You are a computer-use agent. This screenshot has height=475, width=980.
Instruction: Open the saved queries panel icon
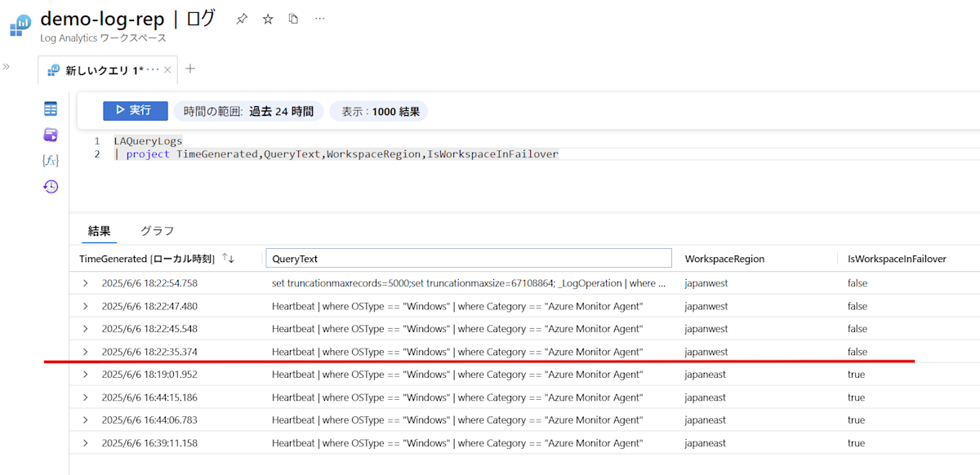pos(51,135)
